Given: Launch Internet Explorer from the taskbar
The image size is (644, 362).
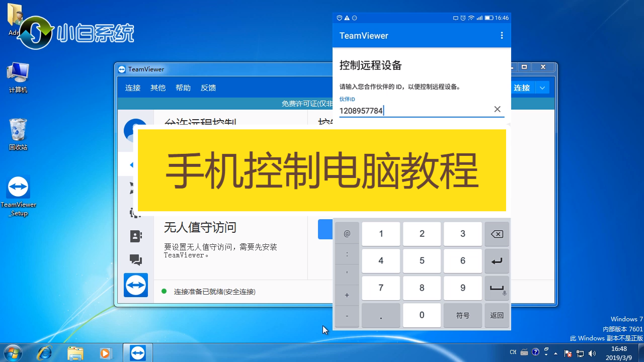Looking at the screenshot, I should [x=45, y=353].
